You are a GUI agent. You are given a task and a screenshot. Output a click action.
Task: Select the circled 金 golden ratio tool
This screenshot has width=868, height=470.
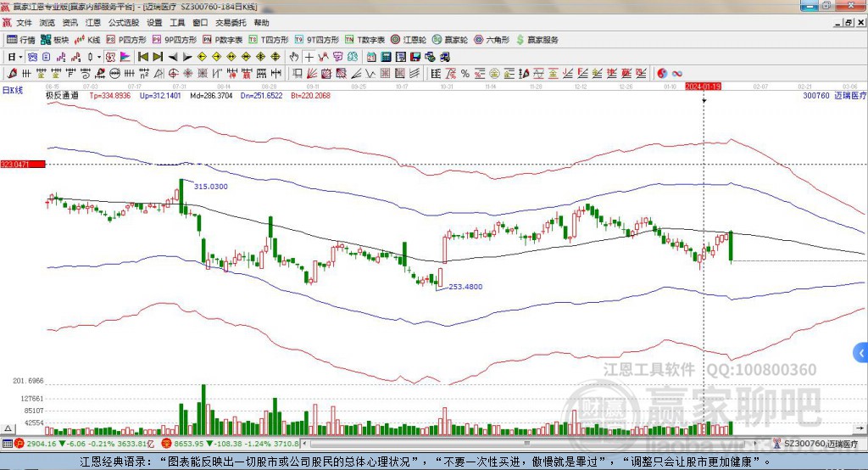click(494, 73)
